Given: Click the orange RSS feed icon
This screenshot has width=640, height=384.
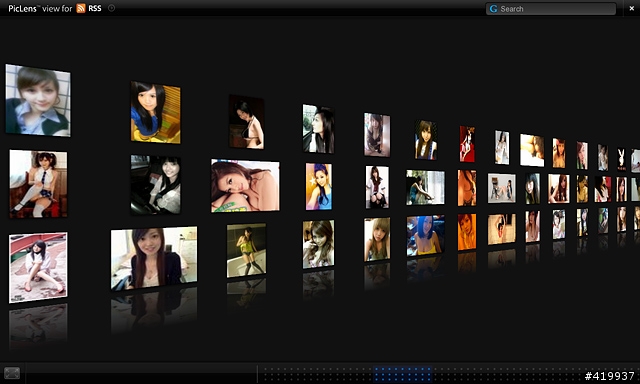Looking at the screenshot, I should (81, 8).
